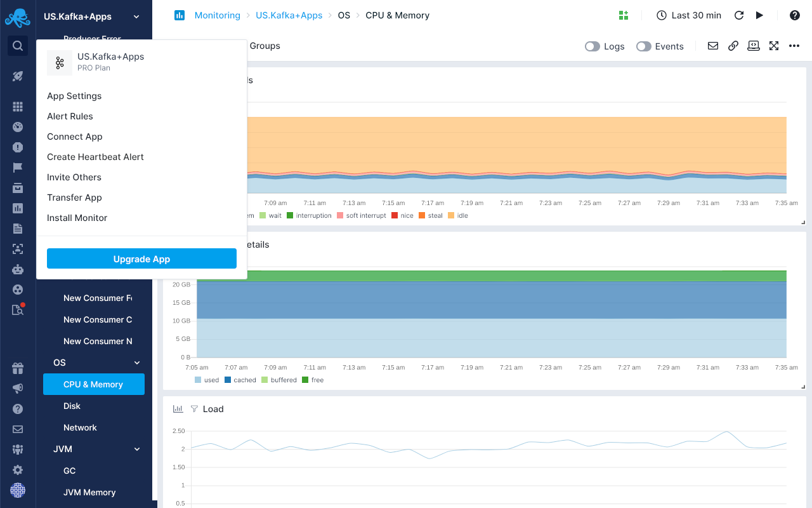Image resolution: width=812 pixels, height=508 pixels.
Task: Click the steal legend color swatch
Action: pos(421,216)
